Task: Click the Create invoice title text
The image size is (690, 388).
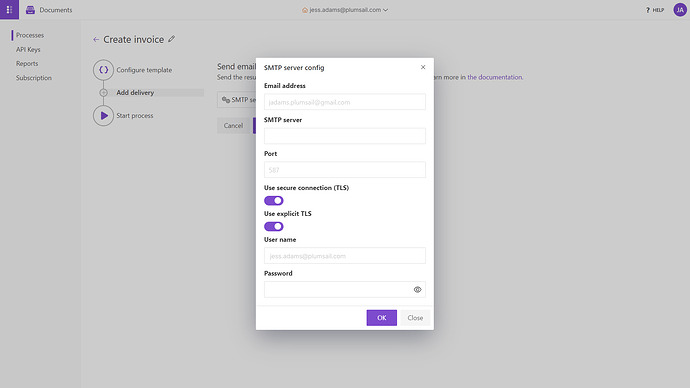Action: click(134, 40)
